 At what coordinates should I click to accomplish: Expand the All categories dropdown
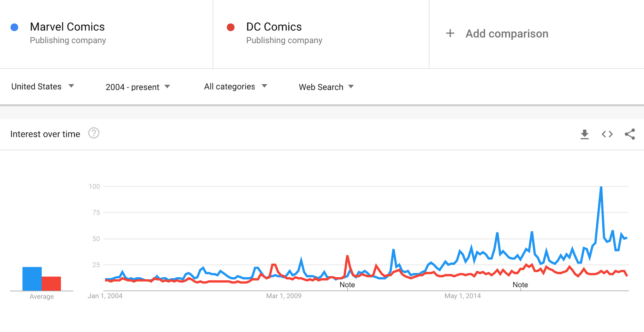[235, 86]
